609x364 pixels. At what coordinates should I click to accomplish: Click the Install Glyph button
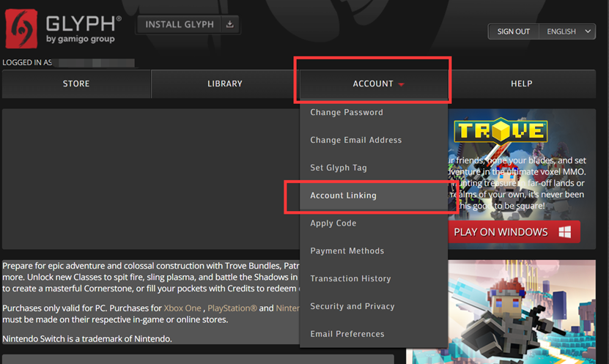pos(188,24)
